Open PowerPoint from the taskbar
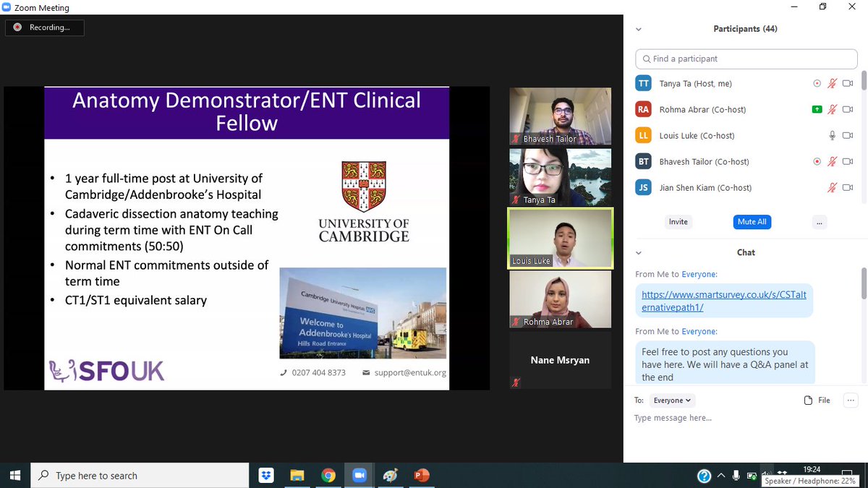Viewport: 868px width, 488px height. tap(421, 476)
